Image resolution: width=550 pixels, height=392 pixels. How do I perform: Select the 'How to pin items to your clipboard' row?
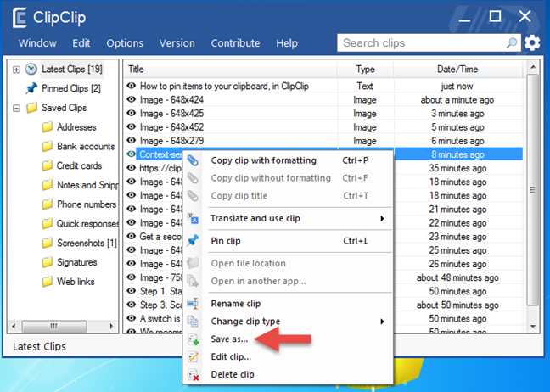(323, 86)
